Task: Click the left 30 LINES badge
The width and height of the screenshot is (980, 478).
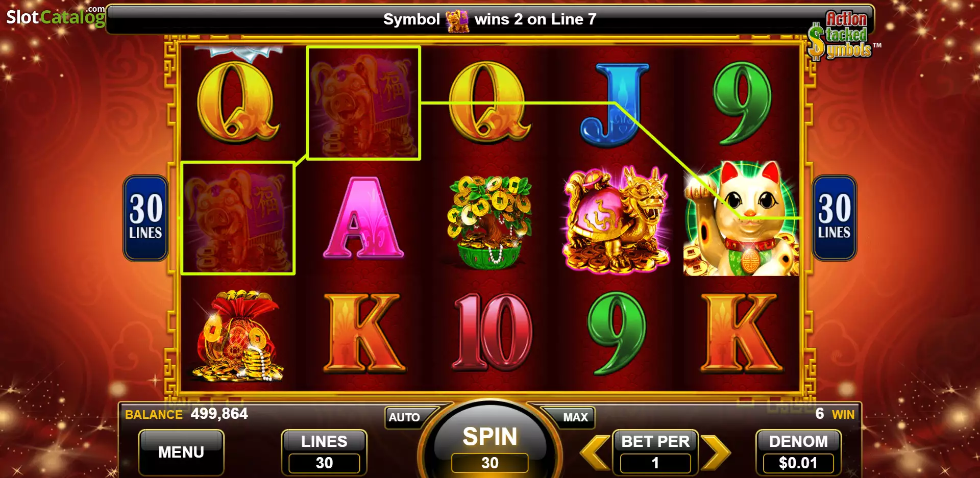Action: (146, 218)
